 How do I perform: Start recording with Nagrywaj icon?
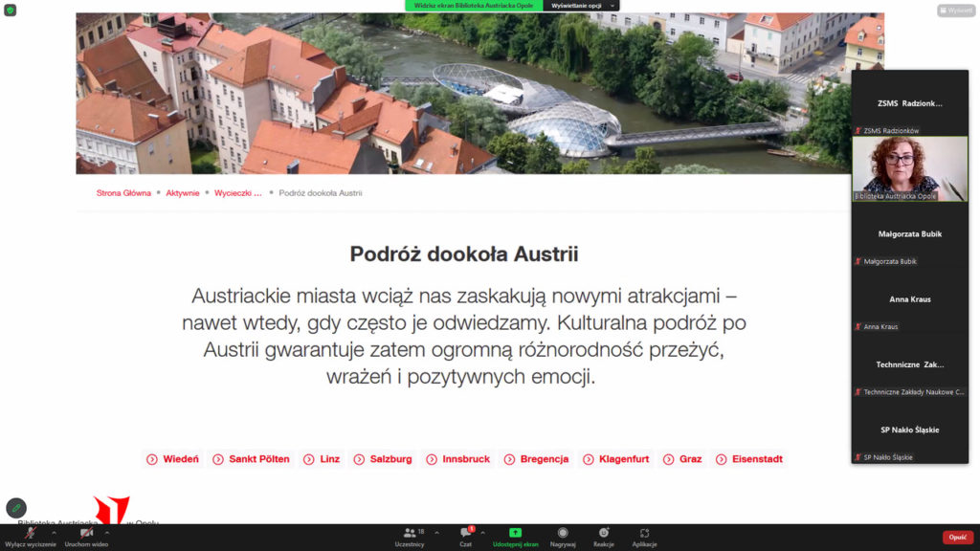click(x=563, y=536)
